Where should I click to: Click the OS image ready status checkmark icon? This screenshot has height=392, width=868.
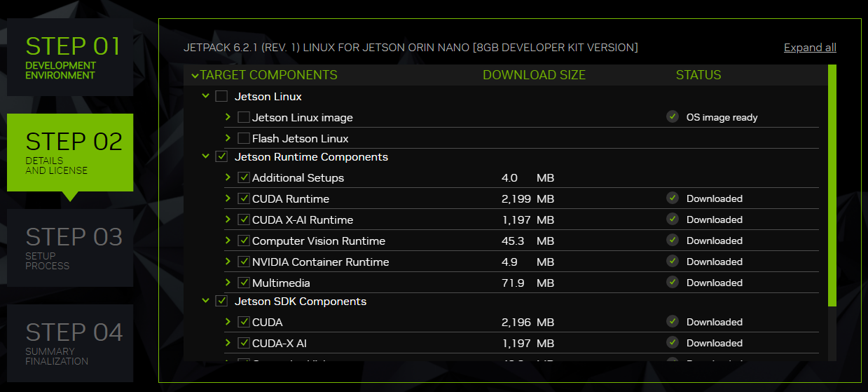pos(673,117)
